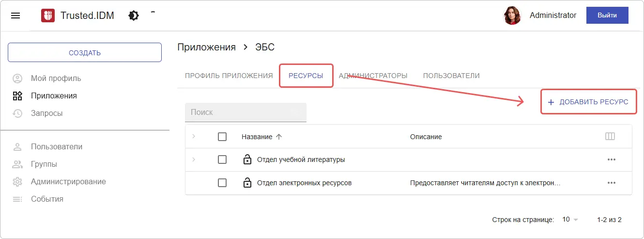
Task: Go to Администрирование in the sidebar
Action: coord(68,182)
